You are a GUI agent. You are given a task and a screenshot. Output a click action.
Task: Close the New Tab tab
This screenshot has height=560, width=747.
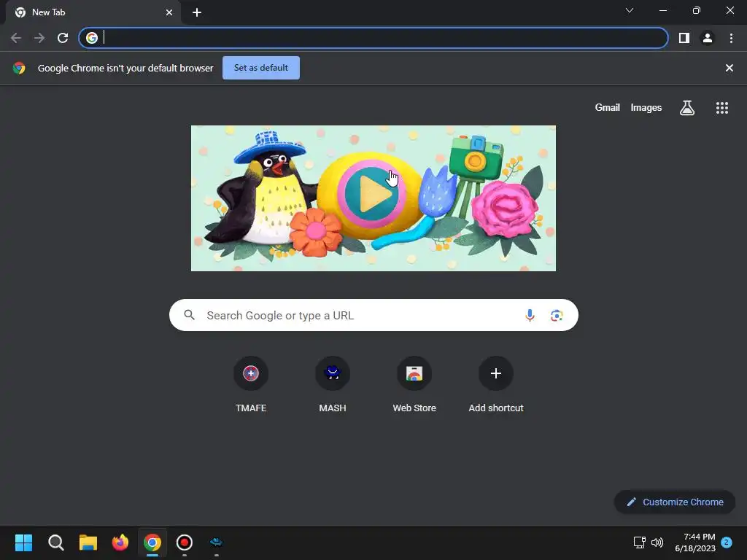[x=169, y=12]
